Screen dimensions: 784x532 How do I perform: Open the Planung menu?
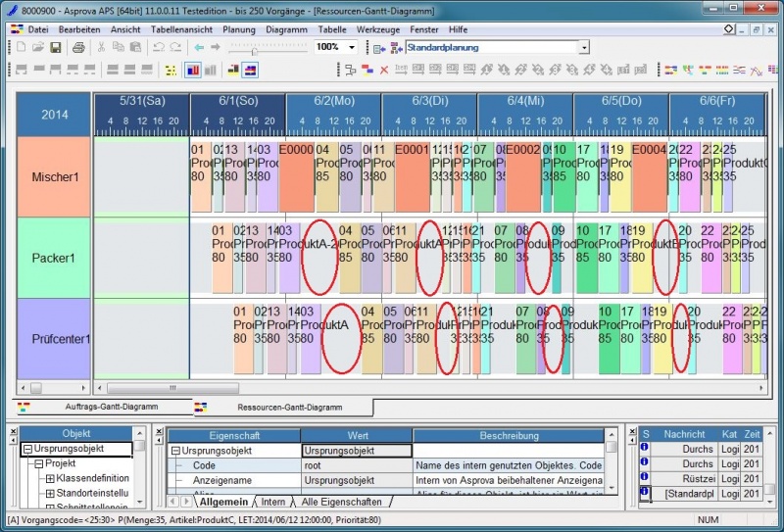(238, 29)
